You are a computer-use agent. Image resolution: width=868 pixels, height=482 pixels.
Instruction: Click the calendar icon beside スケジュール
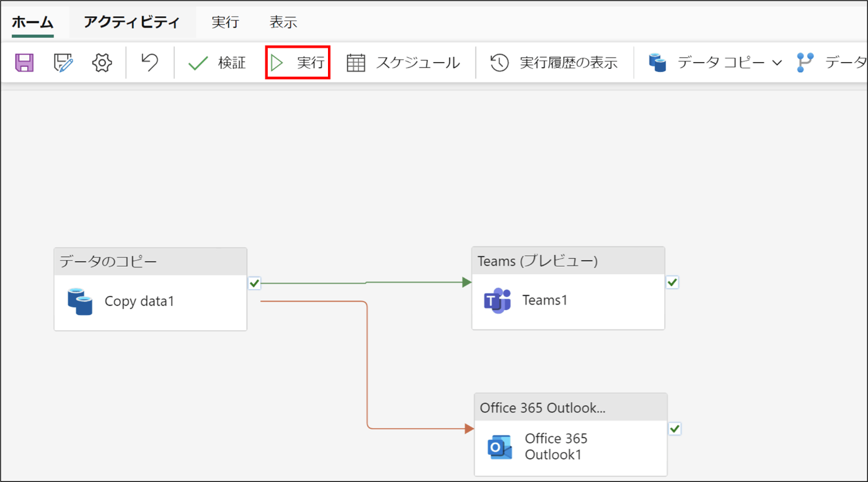pos(356,63)
